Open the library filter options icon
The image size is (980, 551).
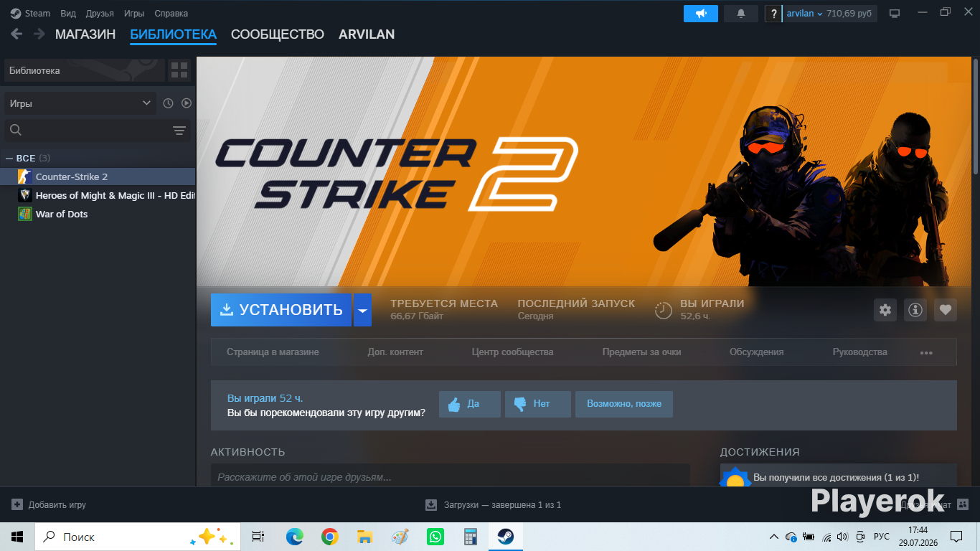[x=179, y=130]
